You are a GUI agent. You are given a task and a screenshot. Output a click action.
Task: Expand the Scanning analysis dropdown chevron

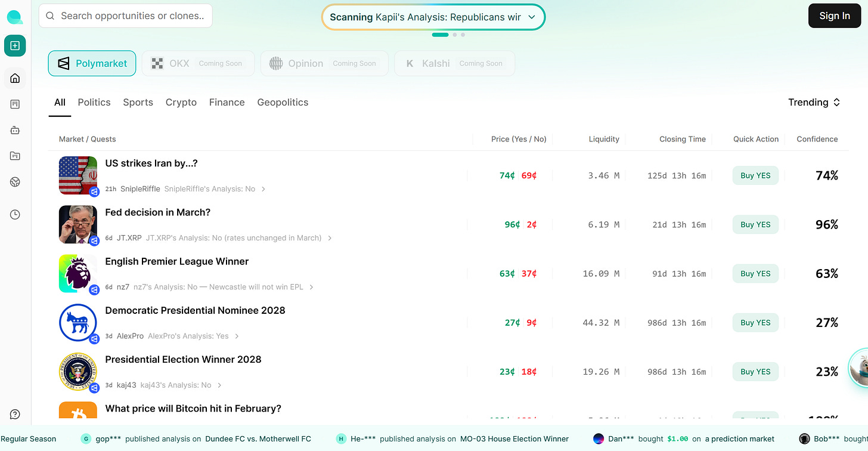point(532,17)
